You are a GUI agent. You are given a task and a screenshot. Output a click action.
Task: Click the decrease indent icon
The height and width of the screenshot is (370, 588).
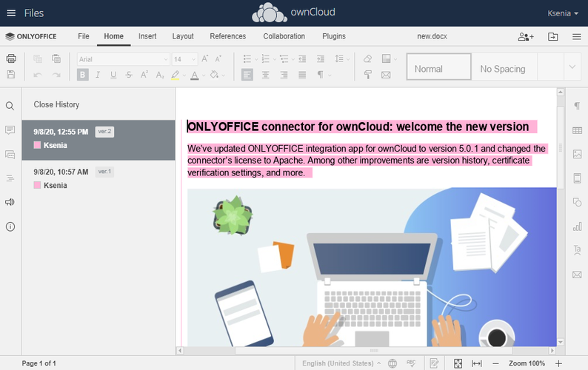click(302, 59)
